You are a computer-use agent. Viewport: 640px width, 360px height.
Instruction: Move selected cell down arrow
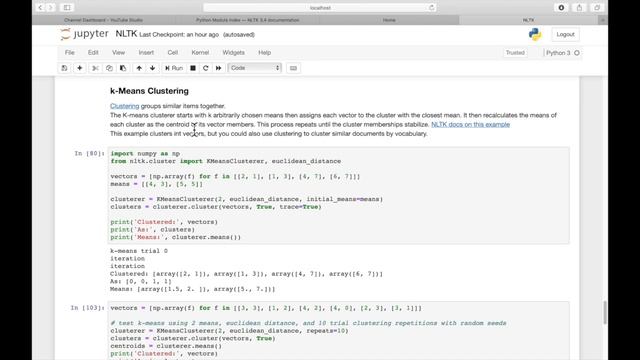coord(153,68)
